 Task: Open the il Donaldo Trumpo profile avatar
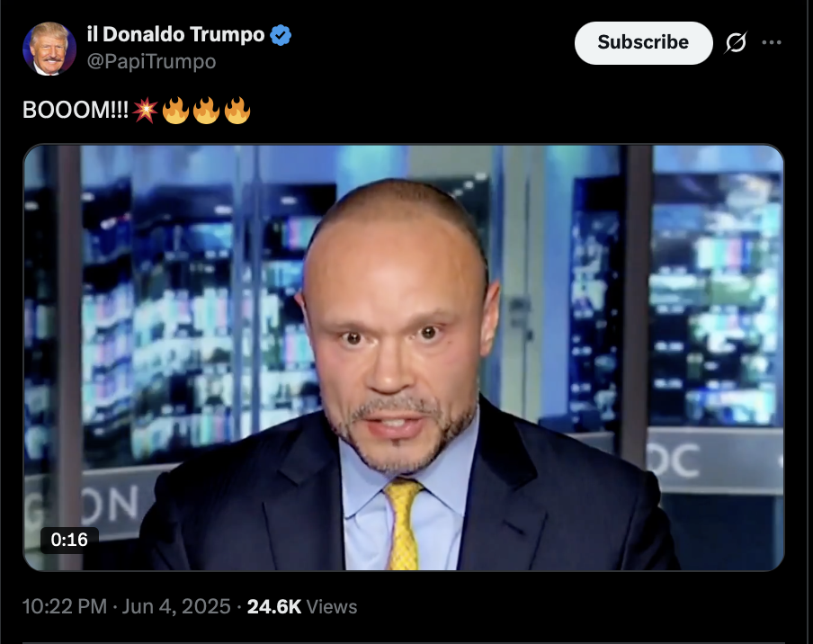(49, 49)
